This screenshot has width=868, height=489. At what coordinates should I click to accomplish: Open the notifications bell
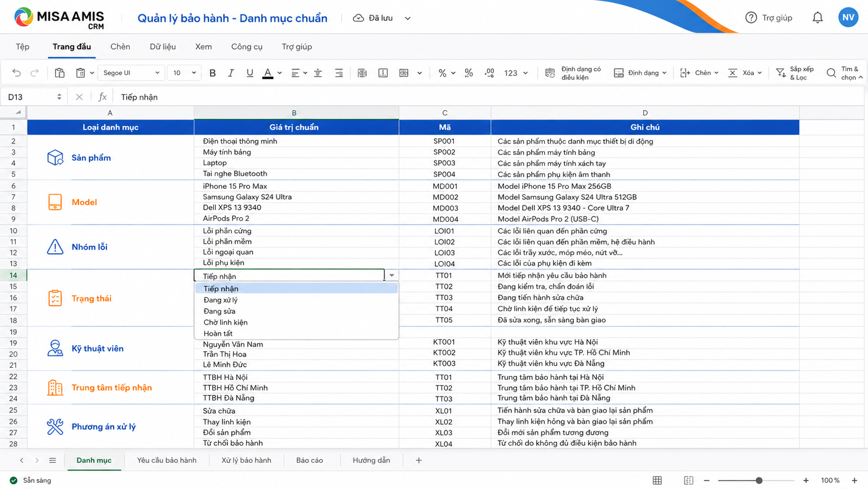[818, 18]
